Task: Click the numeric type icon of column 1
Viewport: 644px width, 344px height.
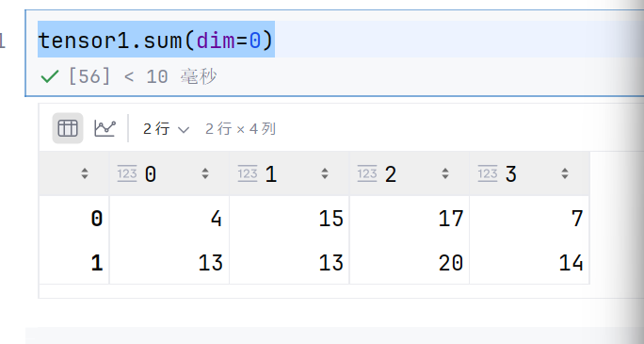Action: tap(248, 173)
